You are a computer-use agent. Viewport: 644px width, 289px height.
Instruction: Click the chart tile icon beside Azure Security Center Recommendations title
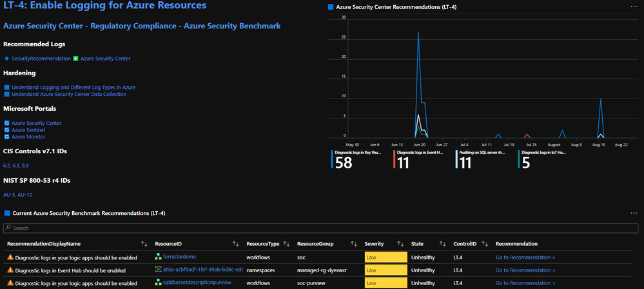click(x=331, y=7)
